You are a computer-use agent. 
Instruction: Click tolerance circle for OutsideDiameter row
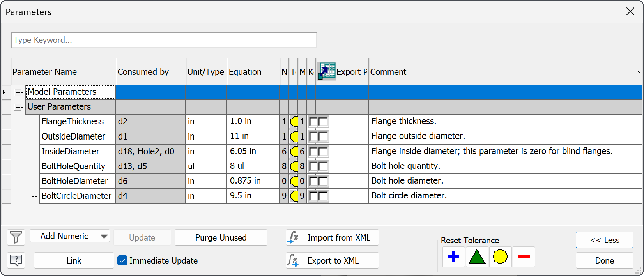pyautogui.click(x=294, y=136)
